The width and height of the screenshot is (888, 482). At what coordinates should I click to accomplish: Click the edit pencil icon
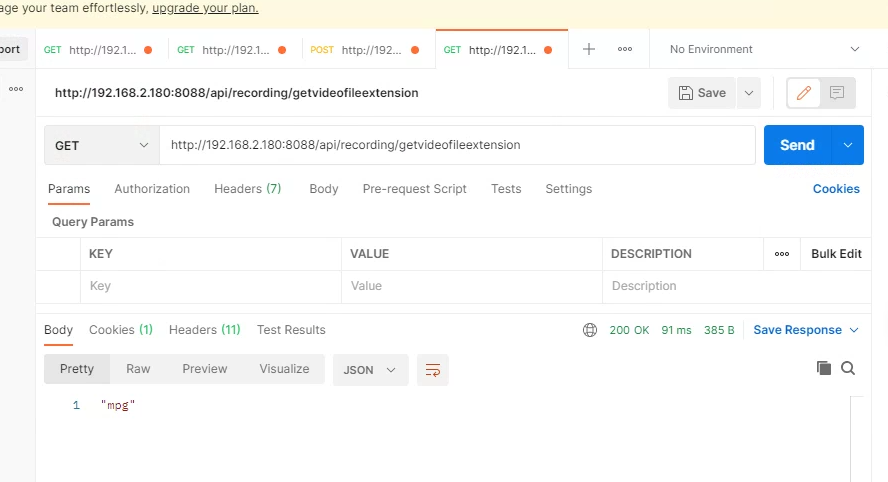802,93
